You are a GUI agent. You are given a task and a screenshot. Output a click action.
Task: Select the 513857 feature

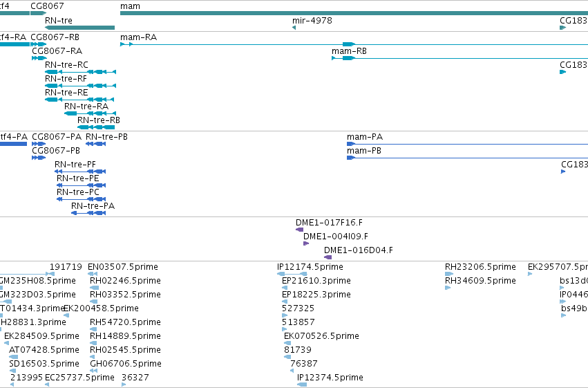tap(284, 329)
